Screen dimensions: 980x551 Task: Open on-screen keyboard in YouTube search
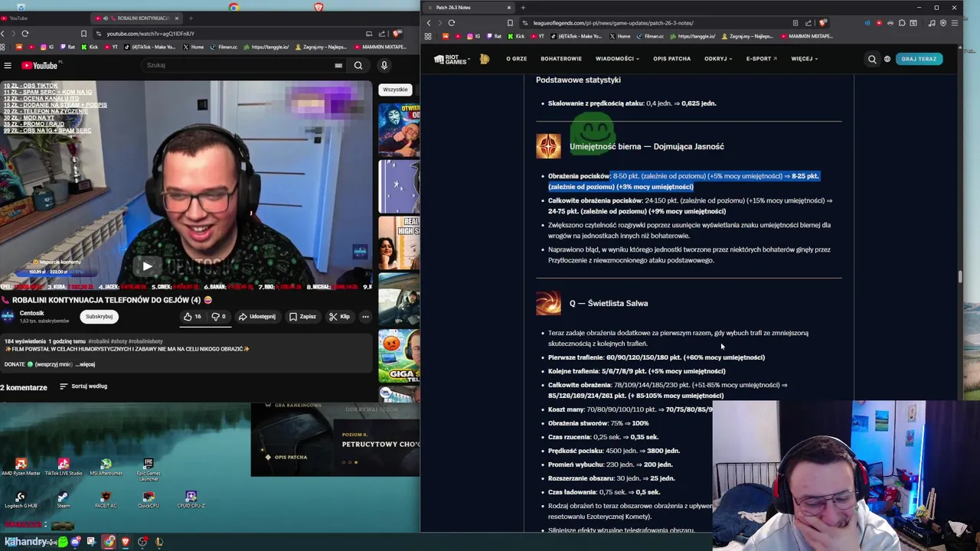[x=338, y=66]
